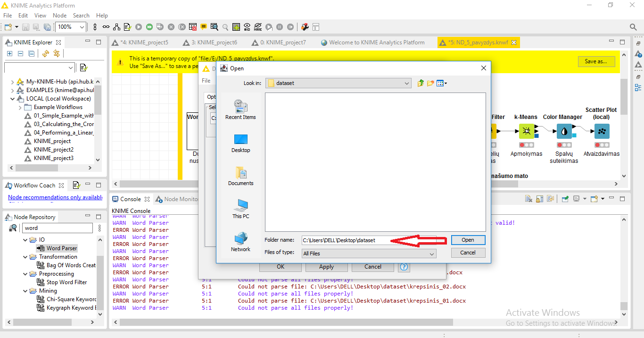Open the Help menu
The height and width of the screenshot is (338, 644).
pos(102,16)
